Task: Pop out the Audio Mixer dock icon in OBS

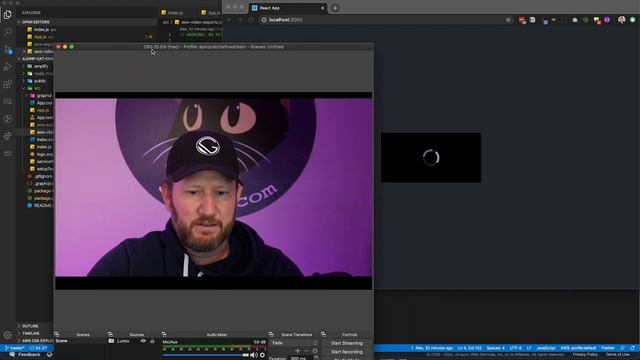Action: (164, 334)
